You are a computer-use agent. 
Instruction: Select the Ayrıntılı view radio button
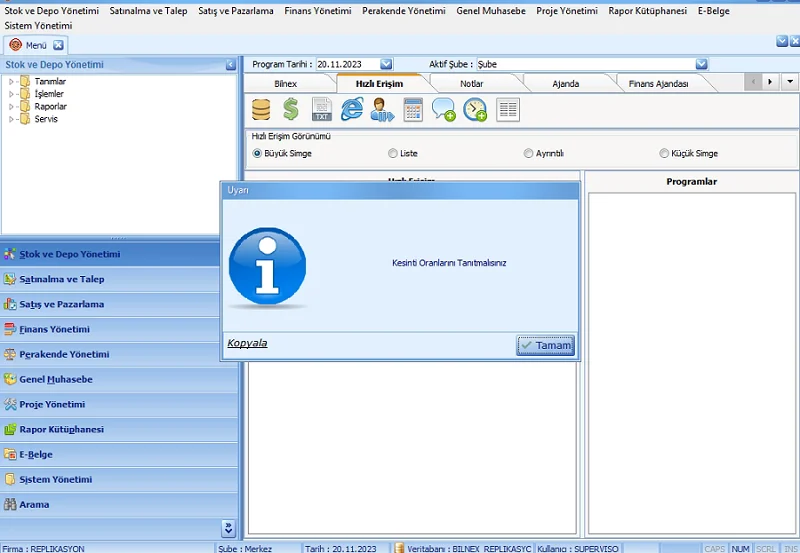tap(528, 154)
